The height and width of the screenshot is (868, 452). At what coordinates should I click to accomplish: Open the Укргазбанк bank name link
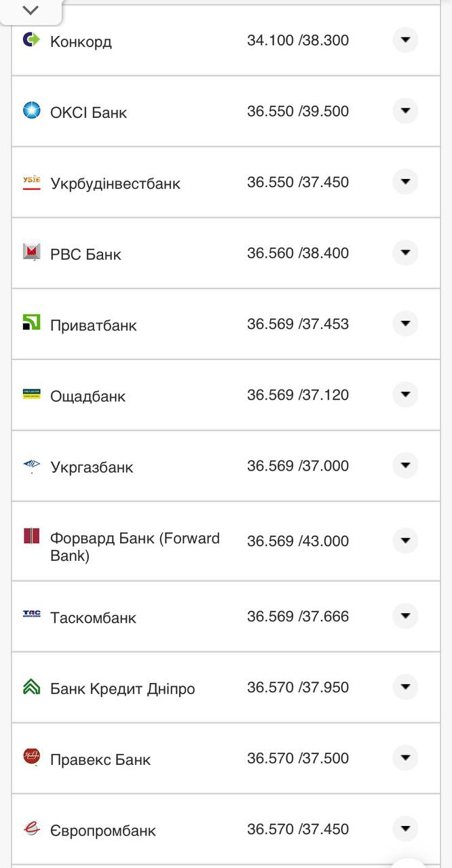pyautogui.click(x=92, y=467)
